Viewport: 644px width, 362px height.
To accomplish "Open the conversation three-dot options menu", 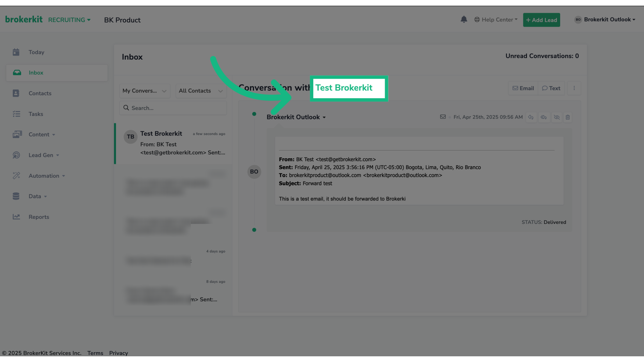I will tap(574, 88).
